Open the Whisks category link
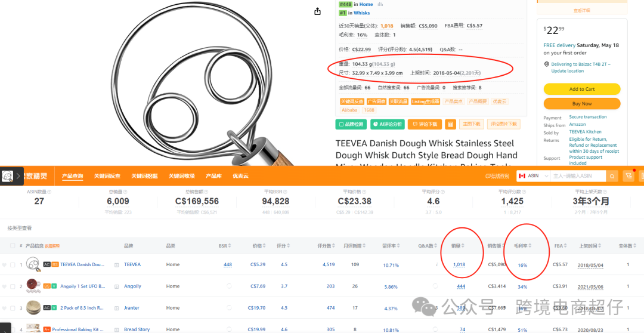 pos(362,13)
